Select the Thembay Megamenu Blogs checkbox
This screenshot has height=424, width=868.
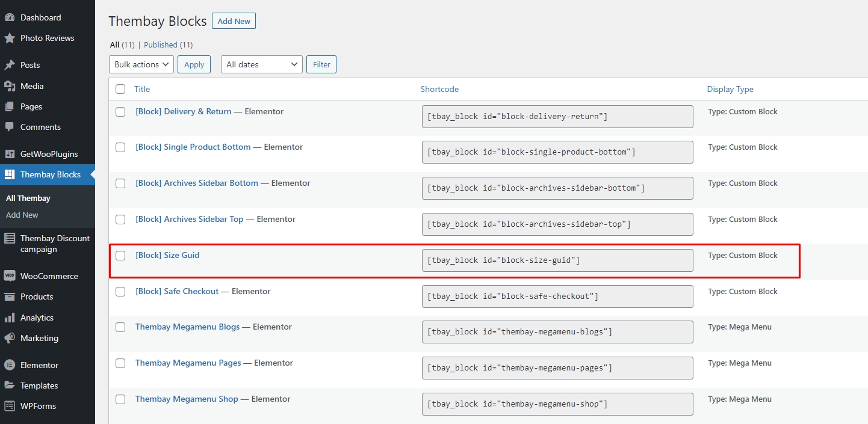(120, 327)
